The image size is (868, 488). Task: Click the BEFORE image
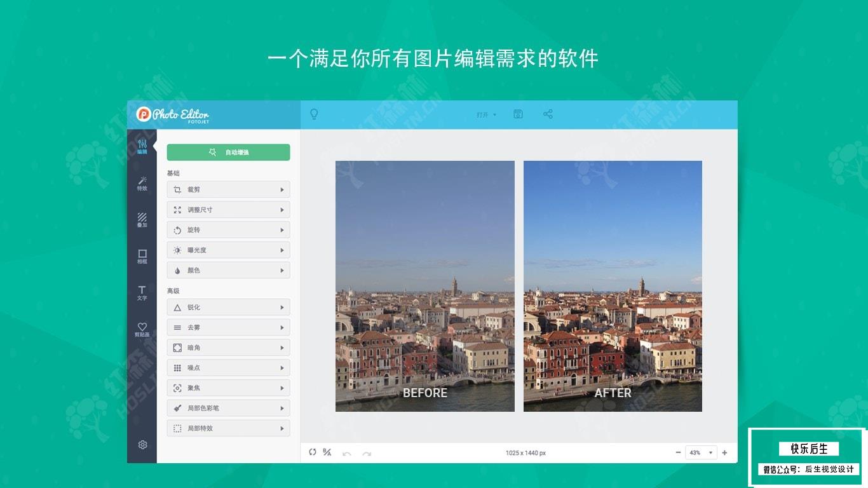coord(425,286)
